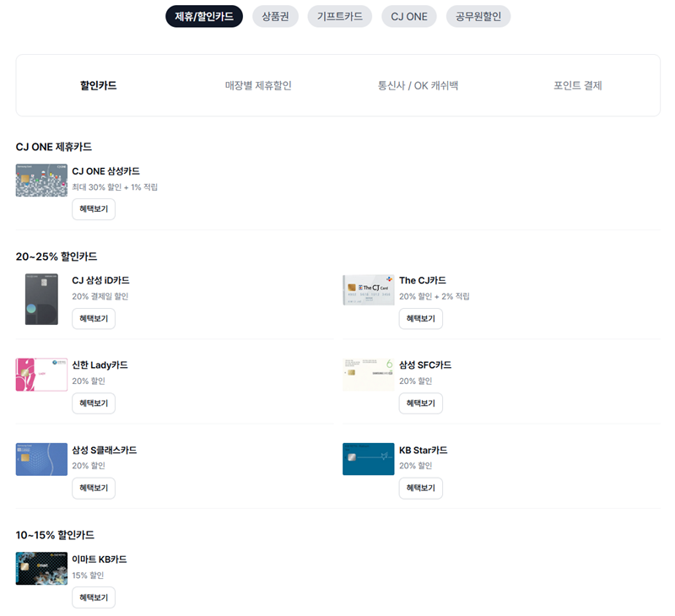
Task: Click the 10~15% 할인카드 heading
Action: tap(55, 535)
